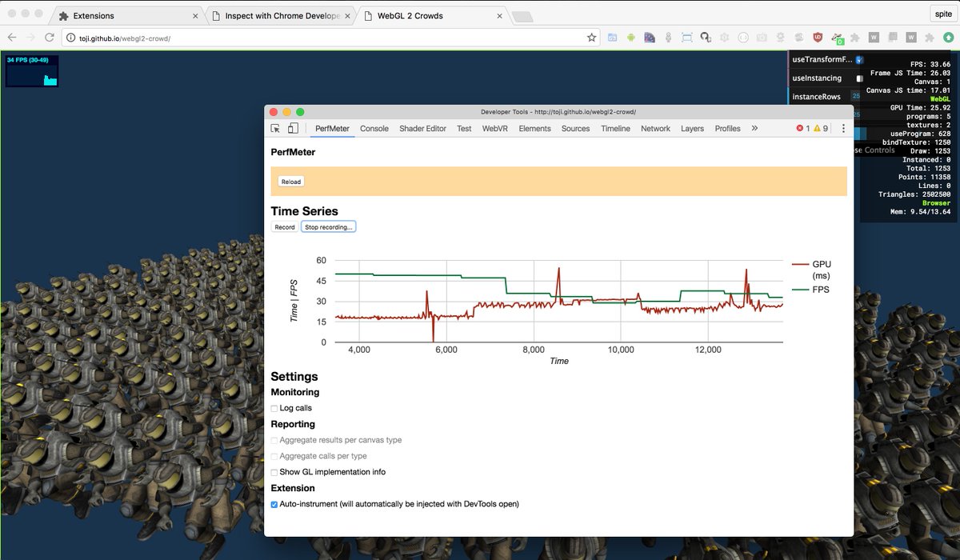Click the first gray W extension icon
Viewport: 960px width, 560px height.
point(874,38)
